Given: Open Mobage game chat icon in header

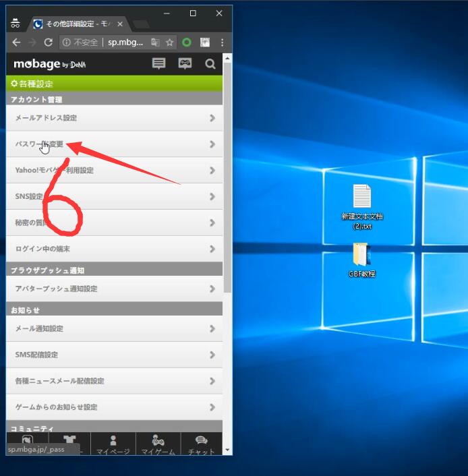Looking at the screenshot, I should pyautogui.click(x=185, y=64).
